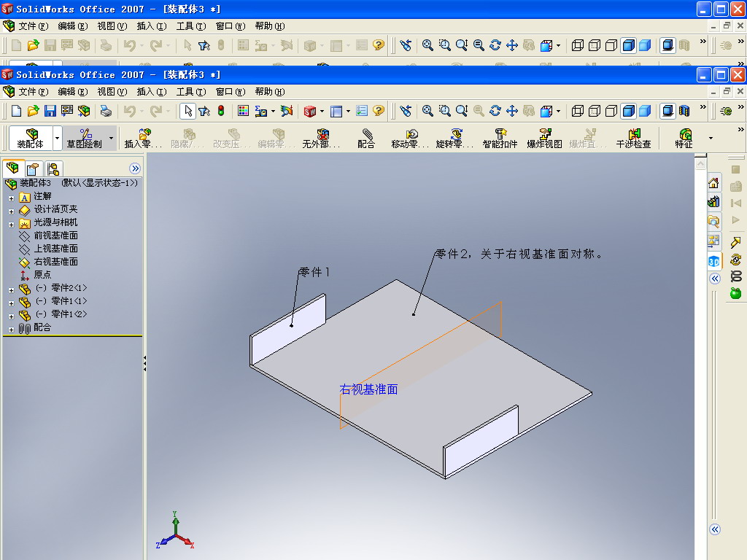Expand the 设计活页夹 tree node

[11, 211]
